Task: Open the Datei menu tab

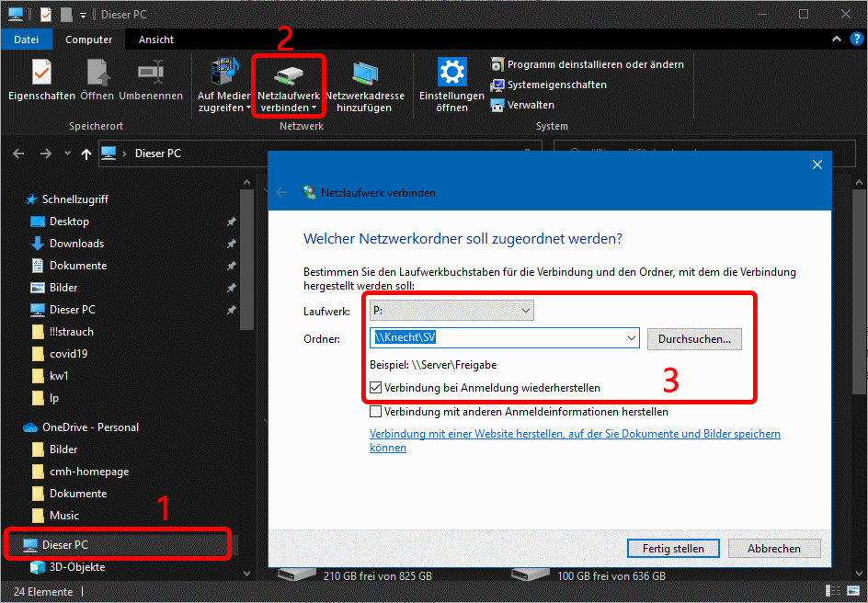Action: (27, 40)
